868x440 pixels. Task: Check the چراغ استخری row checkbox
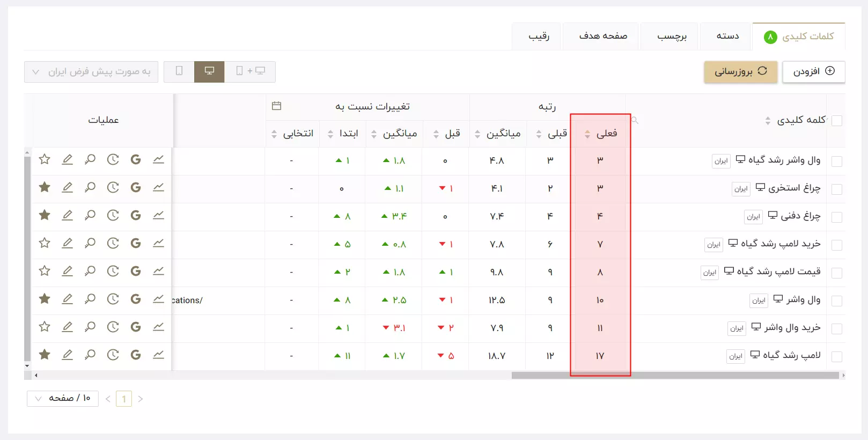click(836, 189)
